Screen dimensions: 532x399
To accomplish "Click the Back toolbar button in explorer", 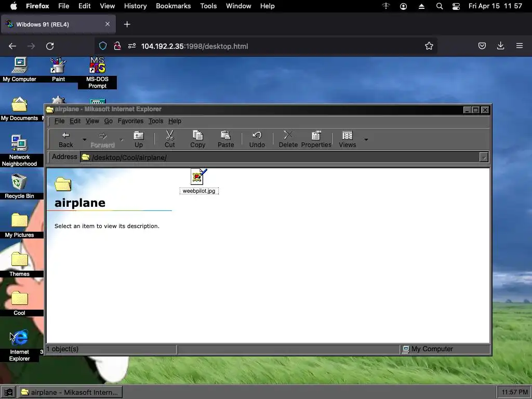I will [x=66, y=139].
